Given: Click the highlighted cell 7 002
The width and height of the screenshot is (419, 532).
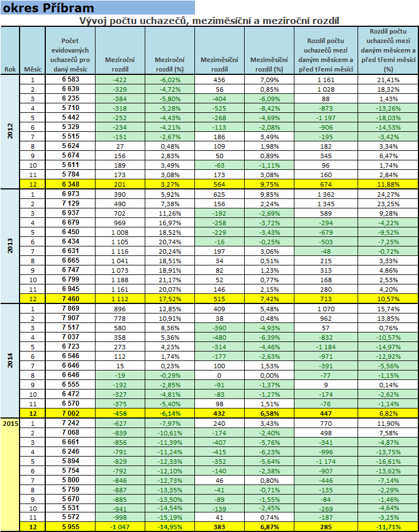Looking at the screenshot, I should click(70, 414).
